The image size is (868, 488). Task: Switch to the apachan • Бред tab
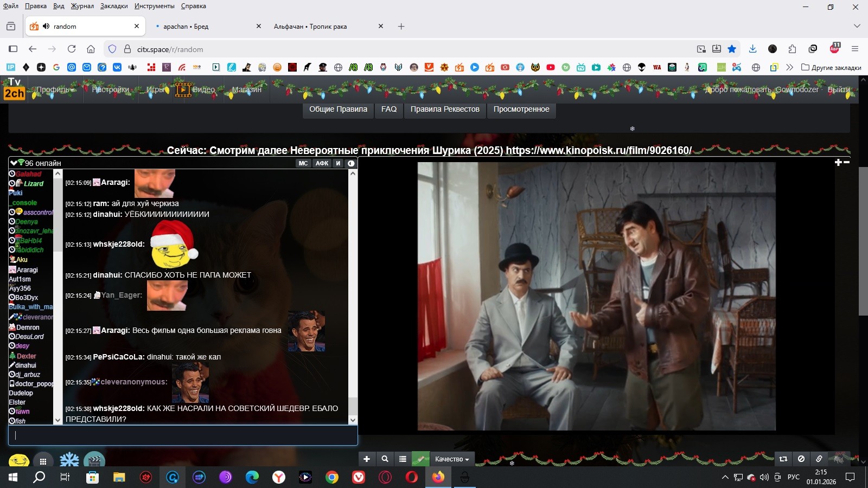186,26
